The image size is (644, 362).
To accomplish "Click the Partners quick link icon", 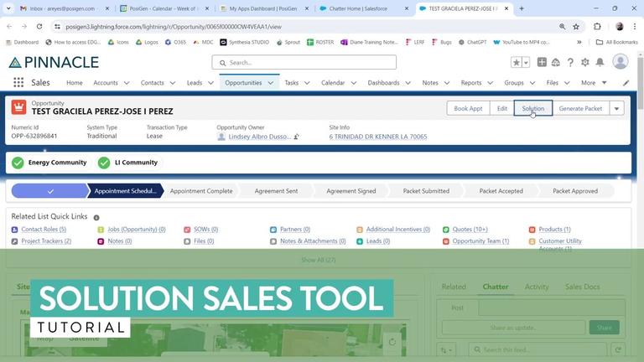I will pyautogui.click(x=273, y=230).
